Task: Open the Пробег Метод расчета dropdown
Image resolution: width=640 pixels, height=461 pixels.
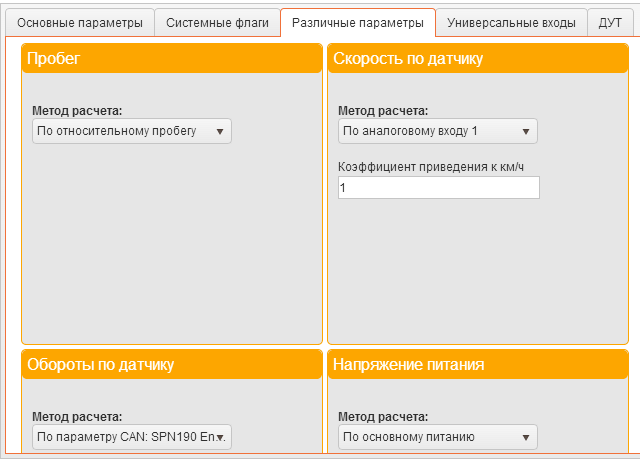Action: [x=132, y=131]
